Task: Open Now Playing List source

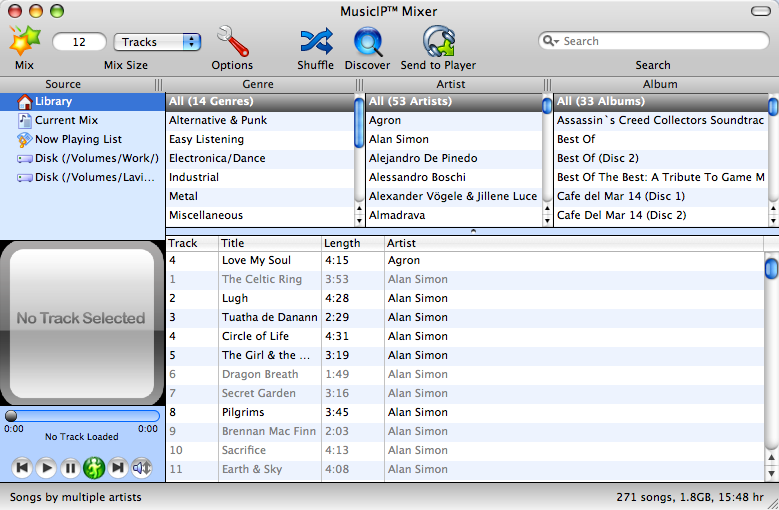Action: pyautogui.click(x=82, y=139)
